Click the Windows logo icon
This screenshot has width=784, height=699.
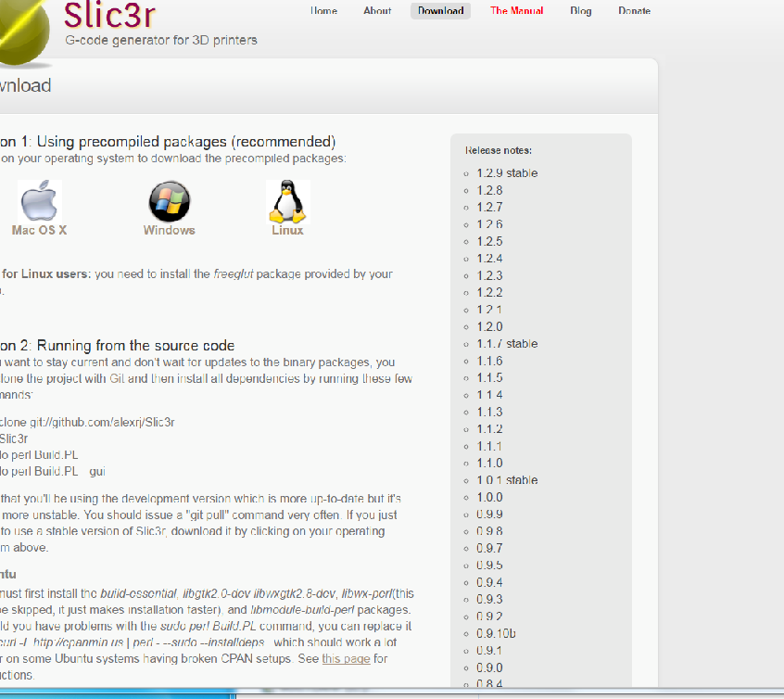click(170, 201)
